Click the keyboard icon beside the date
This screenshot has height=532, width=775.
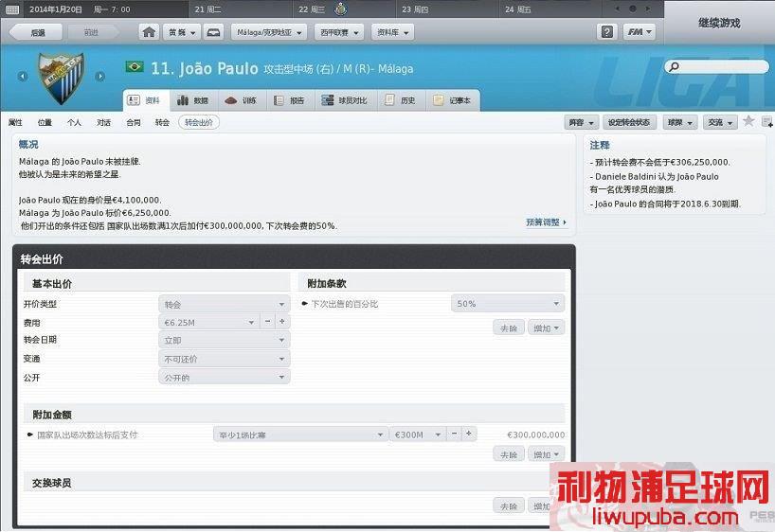pos(12,9)
